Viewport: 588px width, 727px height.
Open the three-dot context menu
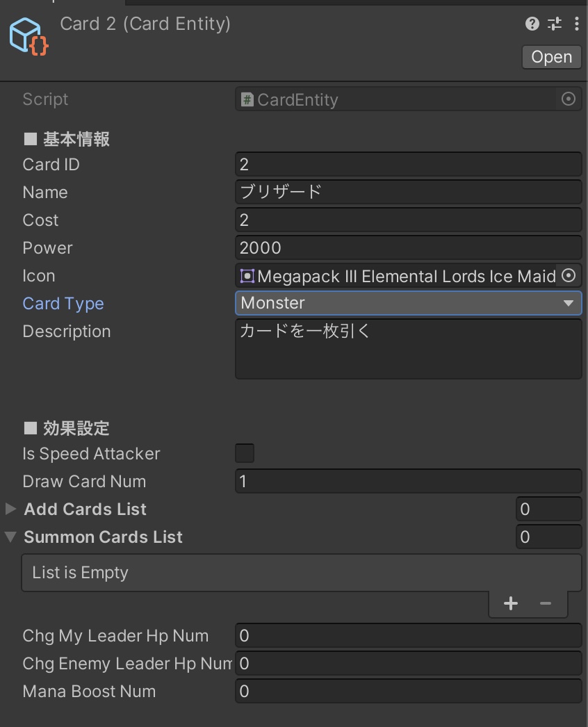(x=576, y=24)
